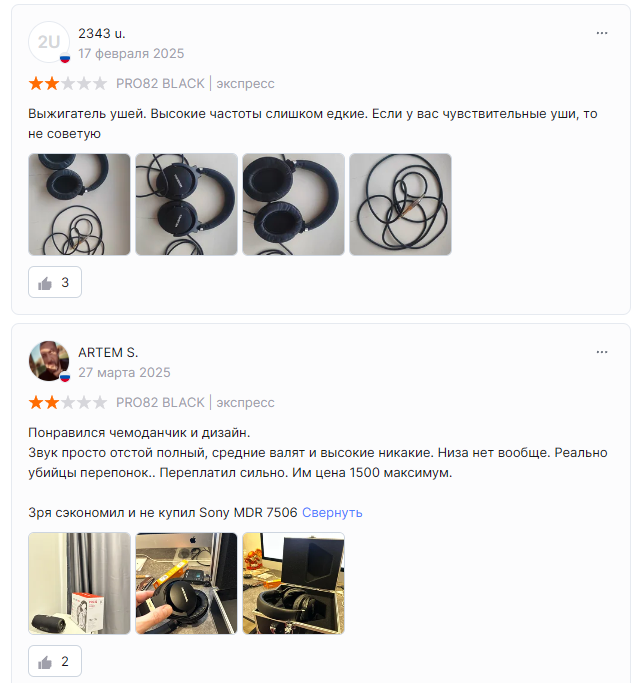Click star rating on ARTEM S. review
Image resolution: width=631 pixels, height=683 pixels.
67,402
